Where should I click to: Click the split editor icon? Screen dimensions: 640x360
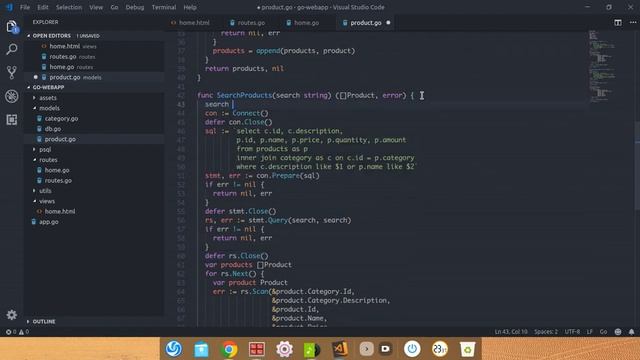pyautogui.click(x=618, y=23)
